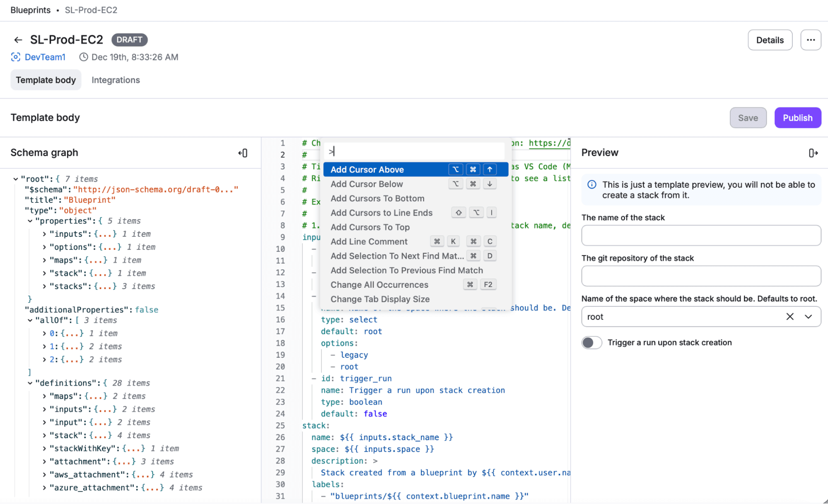Expand the "aws_attachment" definition node
The image size is (828, 504).
[x=44, y=475]
